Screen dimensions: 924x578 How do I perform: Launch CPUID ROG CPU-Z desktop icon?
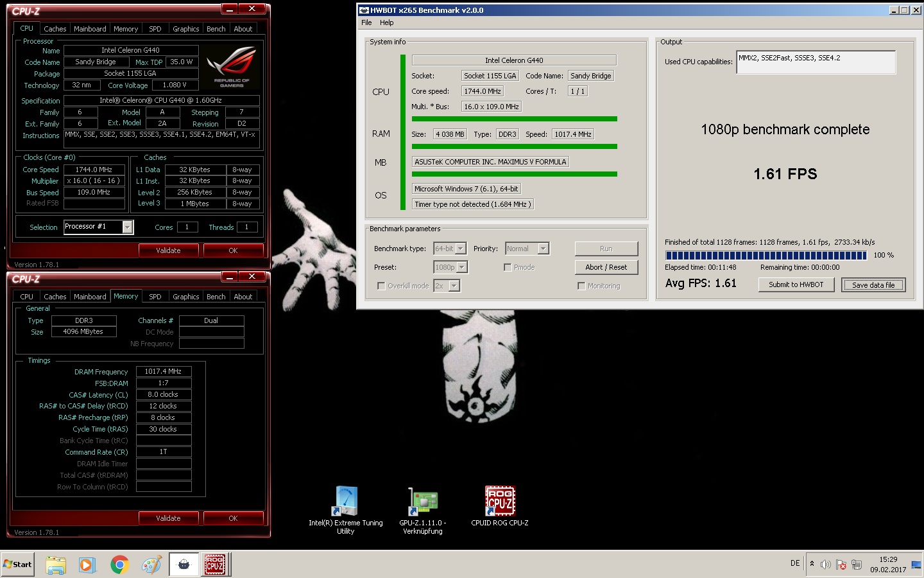(x=499, y=507)
